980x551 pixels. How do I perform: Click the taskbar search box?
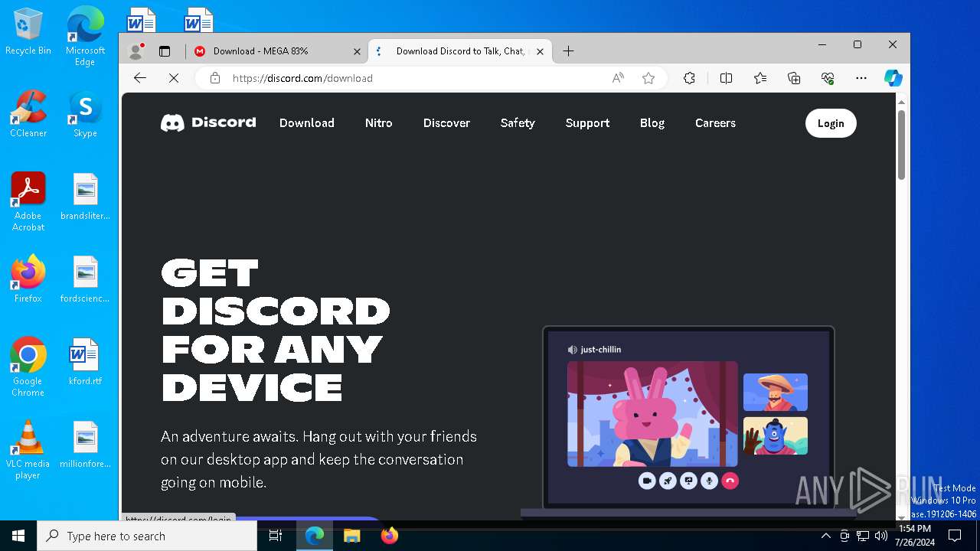point(147,536)
